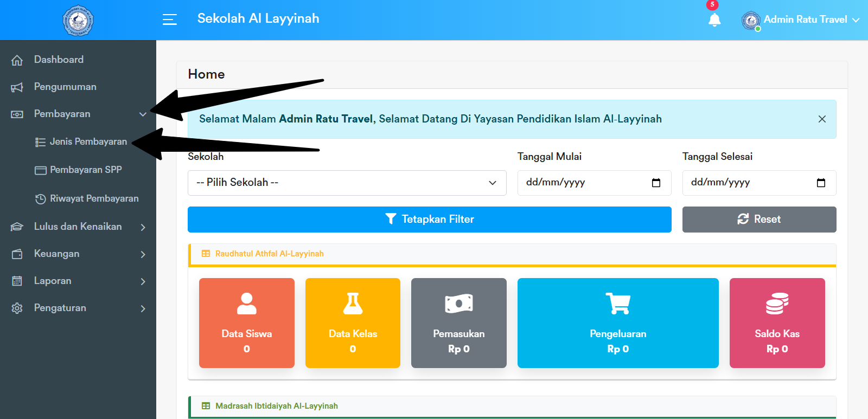
Task: Click the Keuangan wallet icon
Action: [x=17, y=254]
